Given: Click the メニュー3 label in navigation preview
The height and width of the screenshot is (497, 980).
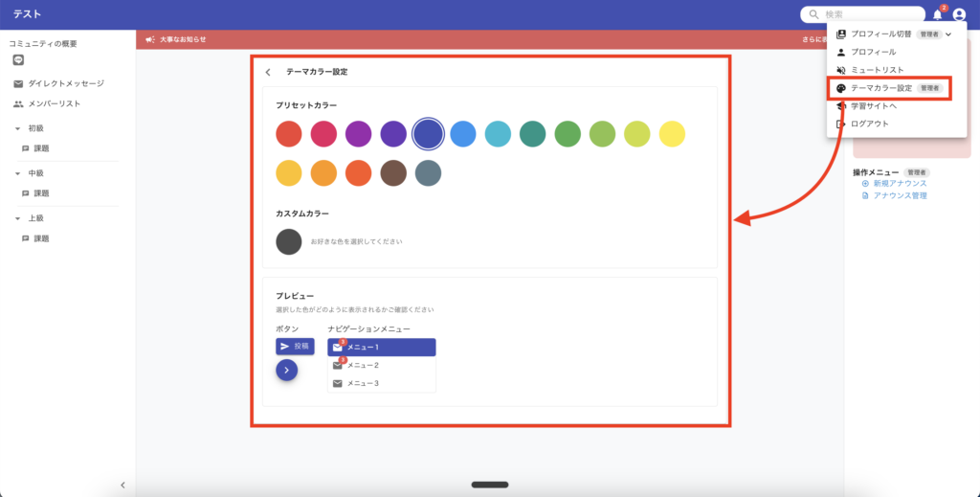Looking at the screenshot, I should 363,383.
